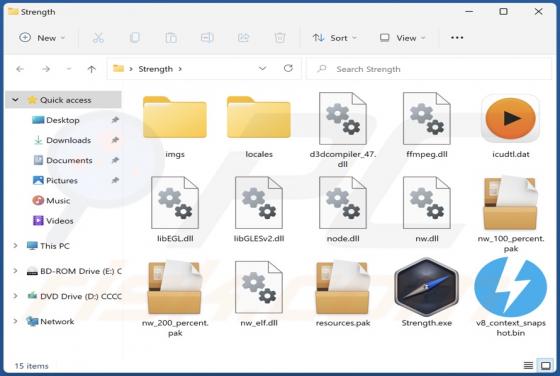Select the v8_context_snapshot.bin lightning icon
The image size is (560, 376).
[510, 287]
